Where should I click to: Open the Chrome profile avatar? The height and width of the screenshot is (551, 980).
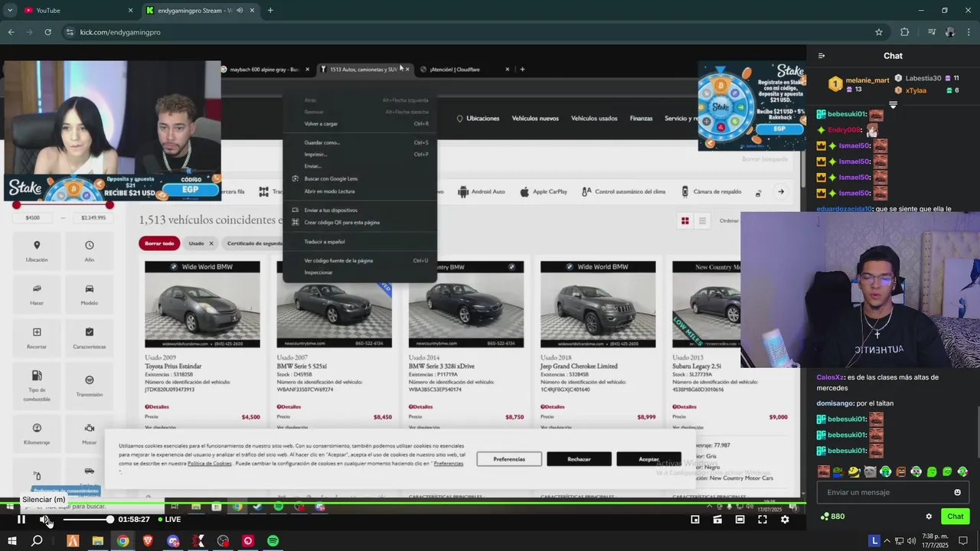950,32
